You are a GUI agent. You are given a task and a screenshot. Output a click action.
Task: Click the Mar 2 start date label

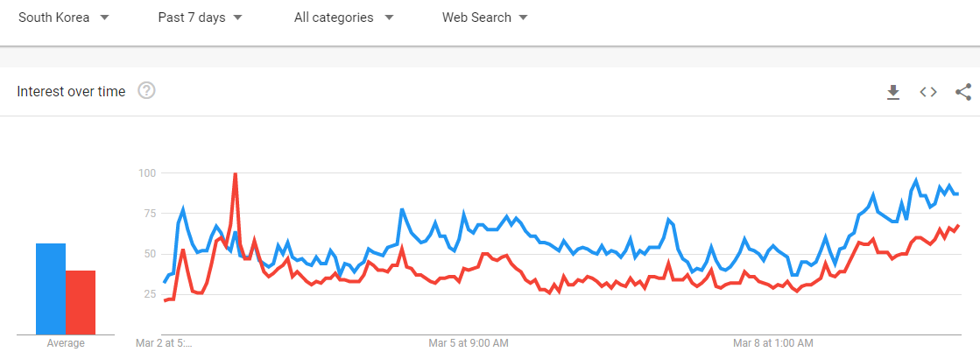(164, 343)
